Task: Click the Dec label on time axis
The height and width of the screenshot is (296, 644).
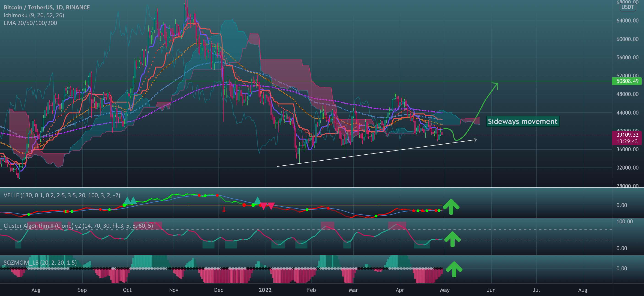Action: pos(218,290)
